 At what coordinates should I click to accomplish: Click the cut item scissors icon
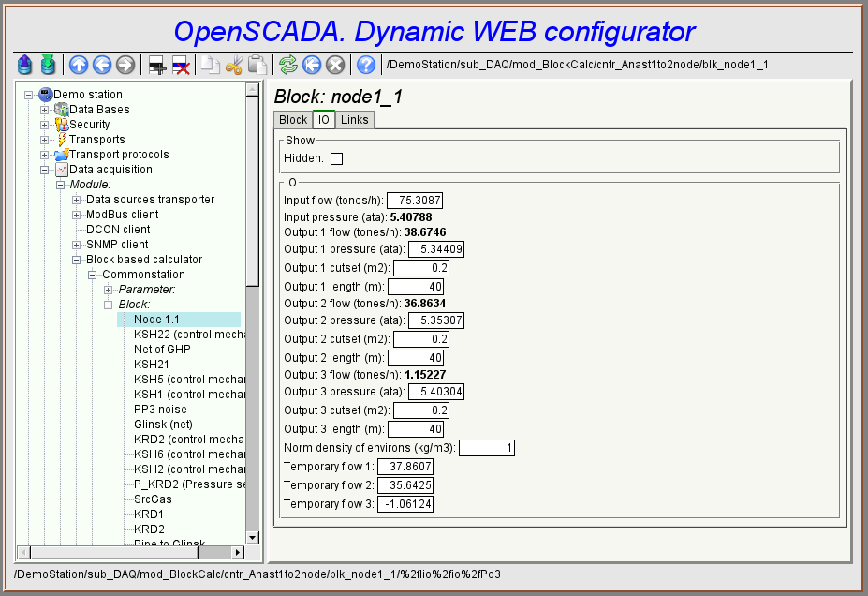tap(233, 65)
